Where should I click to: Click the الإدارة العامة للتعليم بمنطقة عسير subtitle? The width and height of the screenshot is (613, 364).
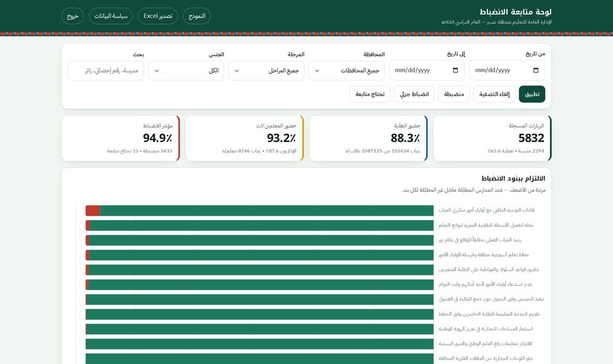click(x=497, y=22)
